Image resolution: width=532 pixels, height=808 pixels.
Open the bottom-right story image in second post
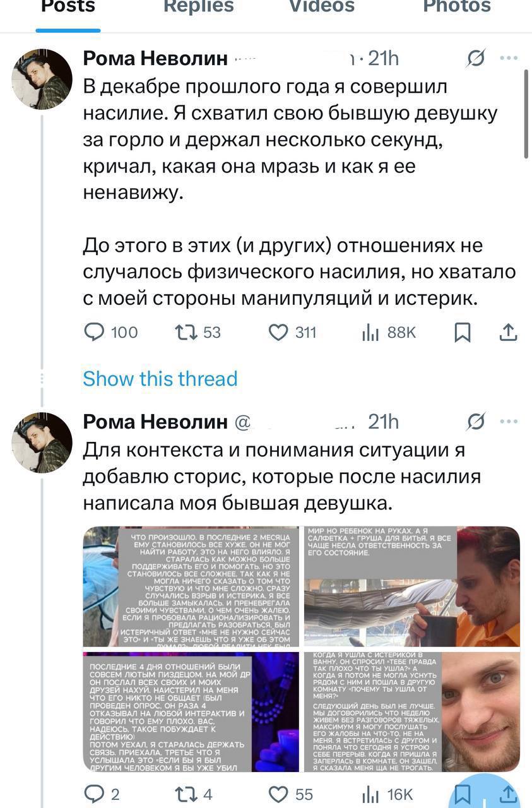[412, 711]
